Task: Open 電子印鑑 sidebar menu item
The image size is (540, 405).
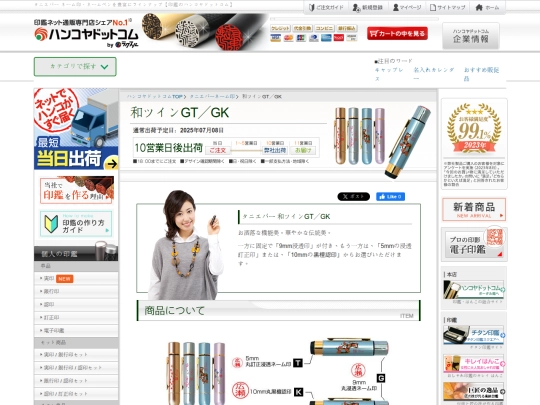Action: [x=76, y=331]
